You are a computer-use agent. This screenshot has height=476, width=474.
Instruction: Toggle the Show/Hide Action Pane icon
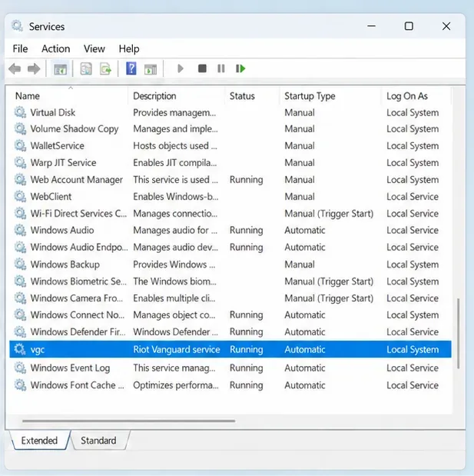click(x=151, y=69)
